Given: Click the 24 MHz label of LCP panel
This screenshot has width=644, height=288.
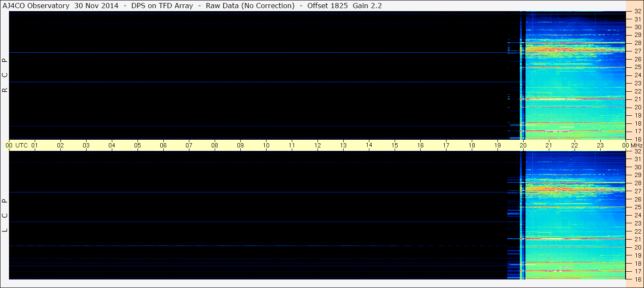Looking at the screenshot, I should point(638,215).
